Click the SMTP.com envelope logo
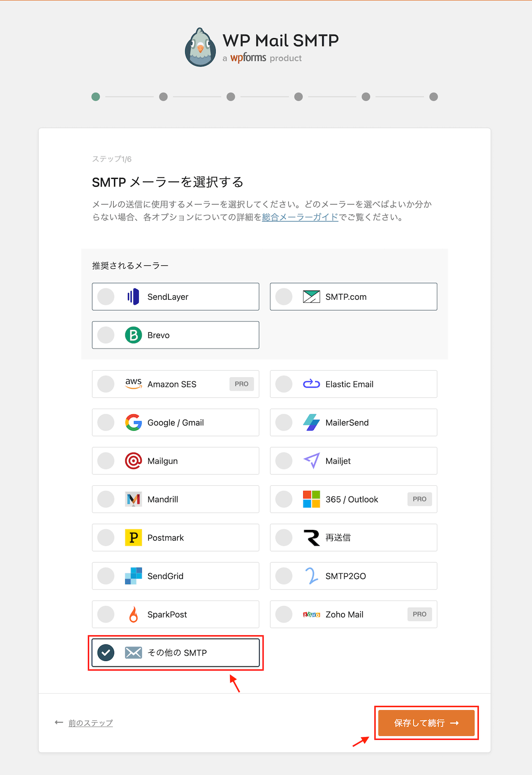 311,296
